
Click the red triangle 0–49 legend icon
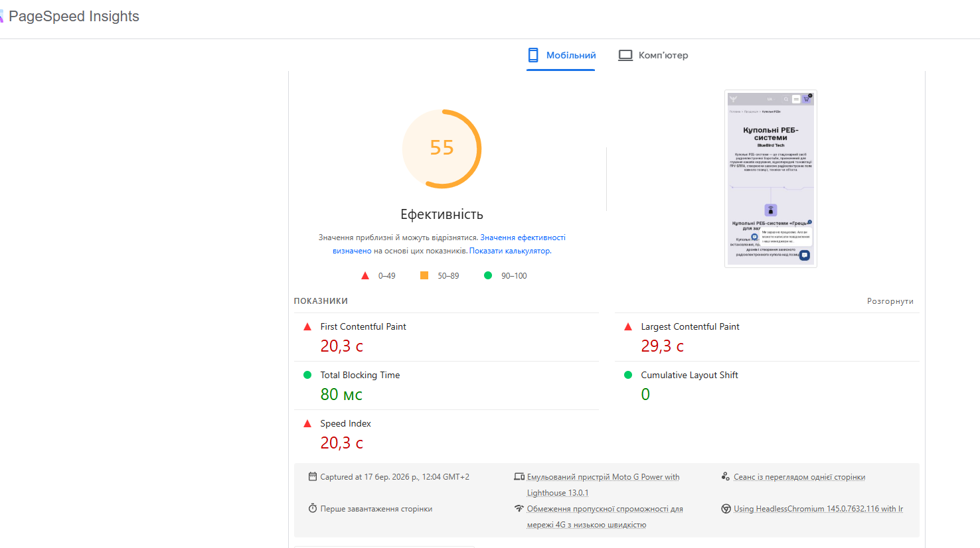365,276
